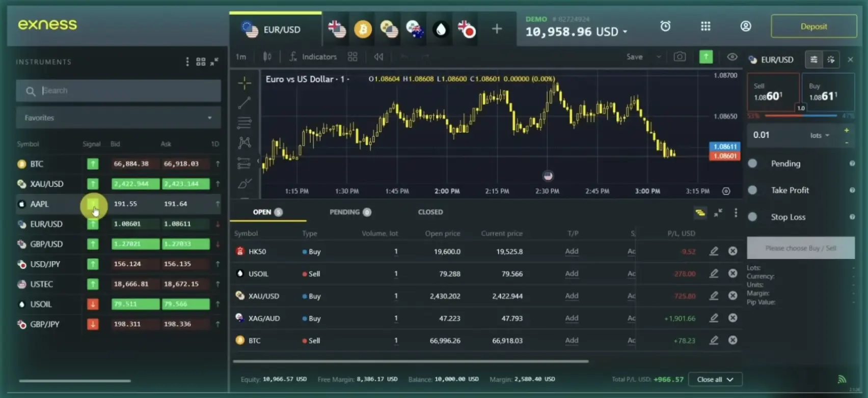
Task: Open the chart layout grid icon
Action: [352, 56]
